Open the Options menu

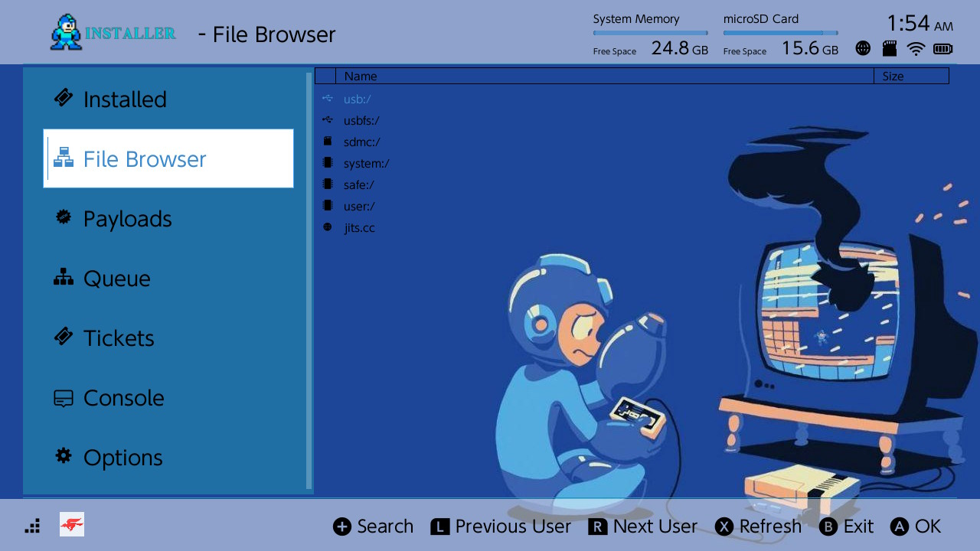click(168, 457)
